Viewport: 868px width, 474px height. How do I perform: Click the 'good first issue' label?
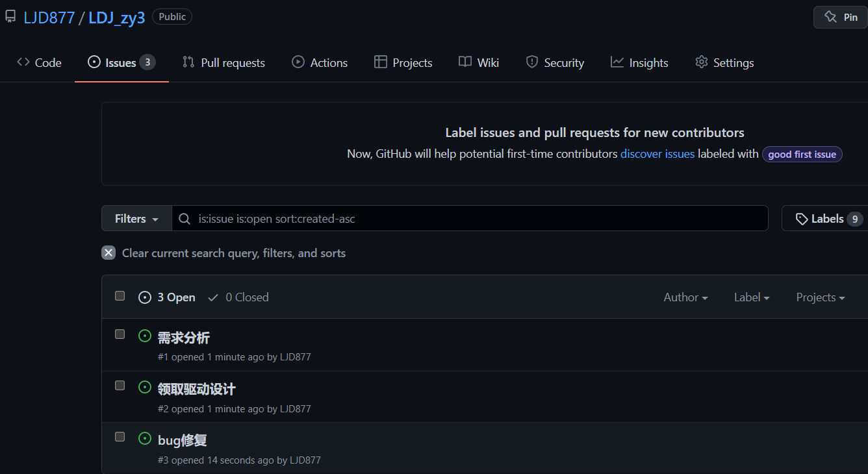pos(802,155)
